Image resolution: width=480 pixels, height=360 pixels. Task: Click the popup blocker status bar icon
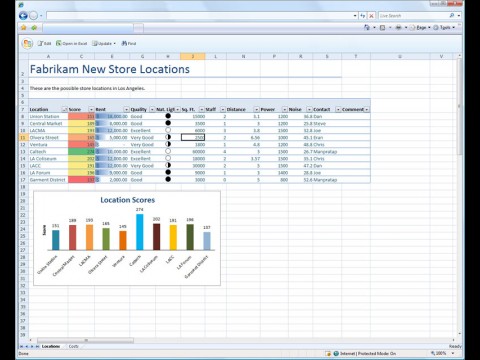[328, 353]
